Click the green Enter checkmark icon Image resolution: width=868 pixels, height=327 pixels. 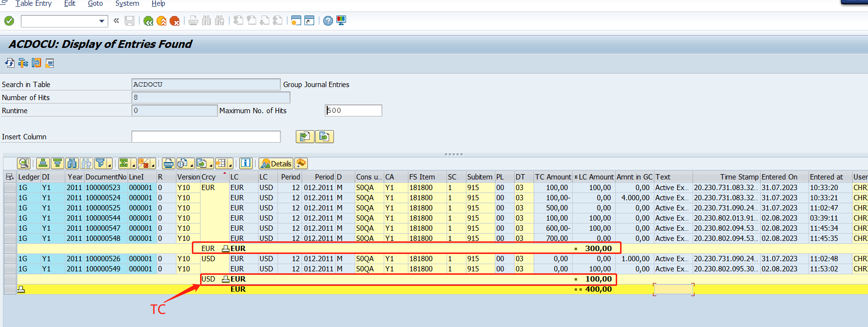pos(9,21)
